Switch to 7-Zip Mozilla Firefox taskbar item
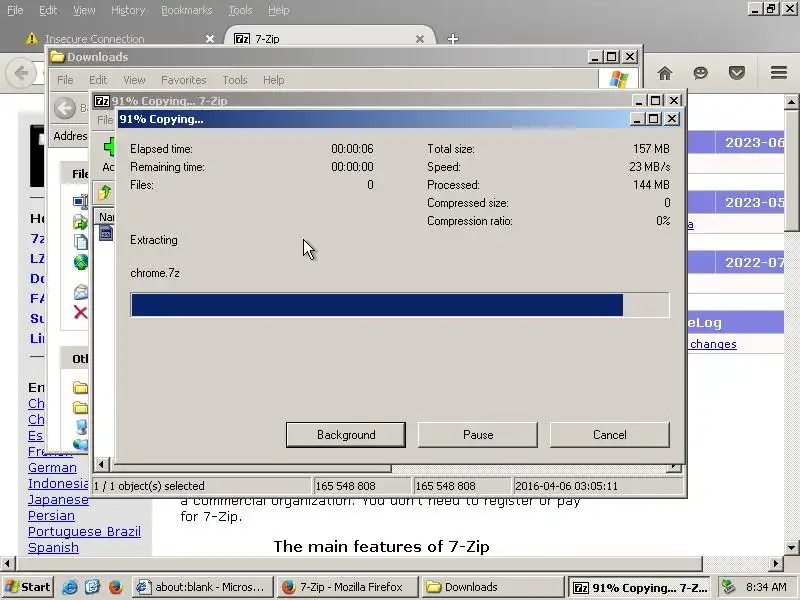The image size is (800, 600). point(347,587)
